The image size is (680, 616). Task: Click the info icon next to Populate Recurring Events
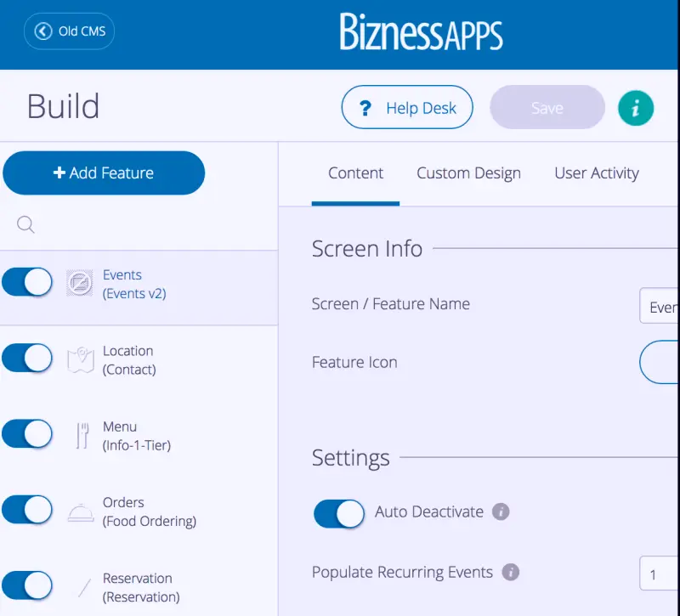pos(510,573)
